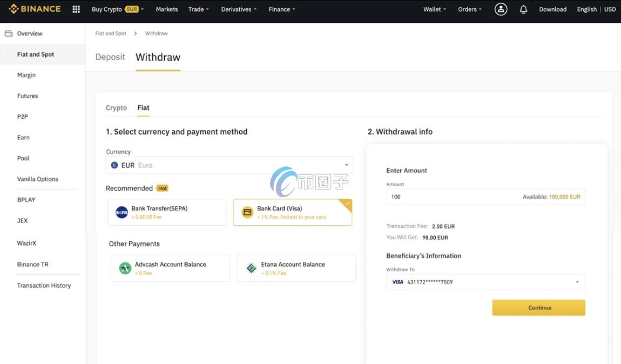
Task: Open the apps grid menu icon
Action: (x=76, y=9)
